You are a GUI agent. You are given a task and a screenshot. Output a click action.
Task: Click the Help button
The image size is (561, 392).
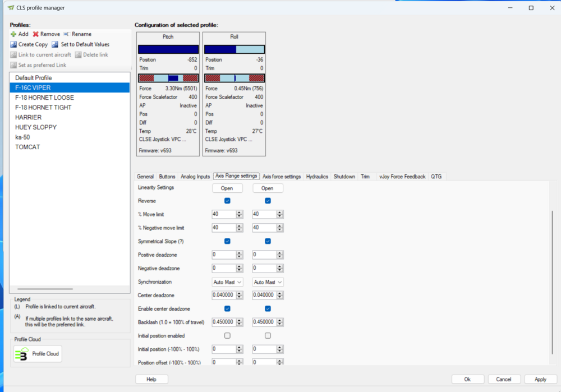pos(151,379)
